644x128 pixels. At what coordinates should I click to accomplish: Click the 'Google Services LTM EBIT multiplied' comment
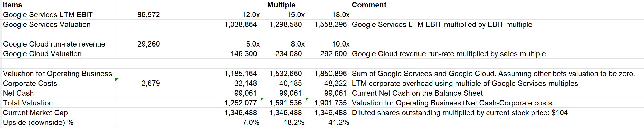coord(442,24)
